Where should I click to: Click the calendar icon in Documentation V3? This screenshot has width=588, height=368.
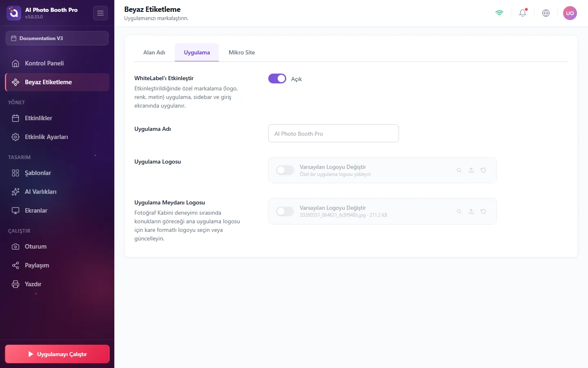pyautogui.click(x=13, y=38)
